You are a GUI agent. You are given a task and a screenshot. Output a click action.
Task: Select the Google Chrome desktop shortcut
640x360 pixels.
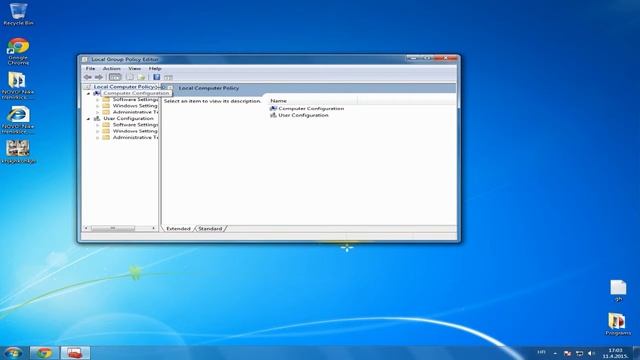[18, 51]
